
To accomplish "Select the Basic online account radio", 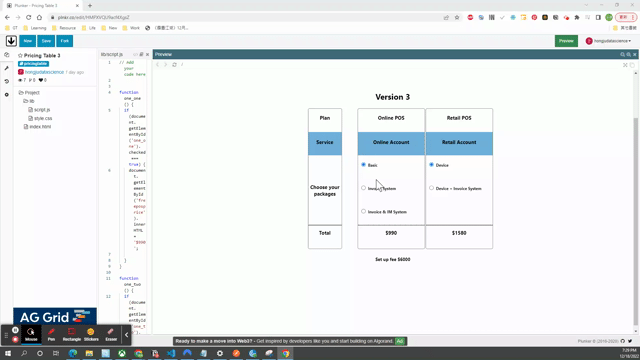I will [363, 164].
